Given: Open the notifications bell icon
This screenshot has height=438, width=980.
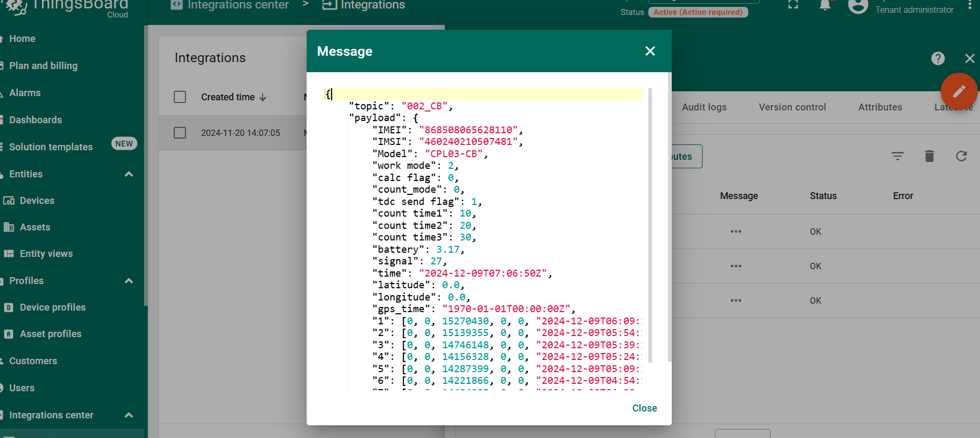Looking at the screenshot, I should coord(825,5).
